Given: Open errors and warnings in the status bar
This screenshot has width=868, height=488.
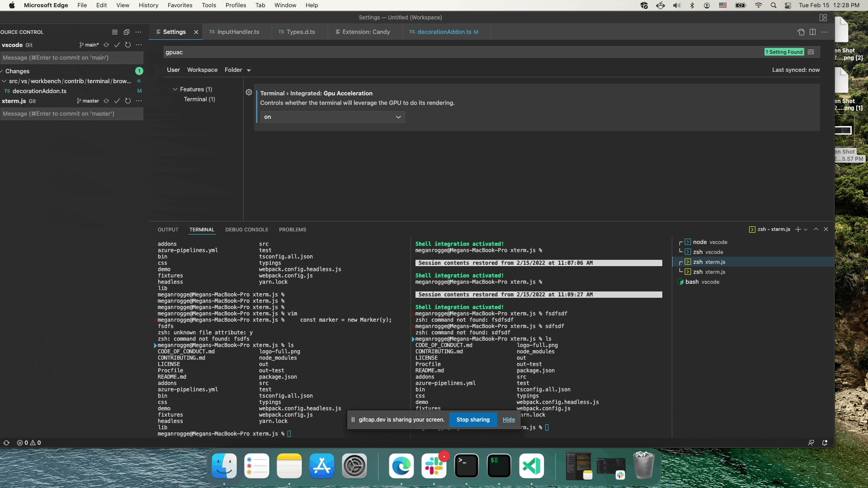Looking at the screenshot, I should tap(28, 443).
